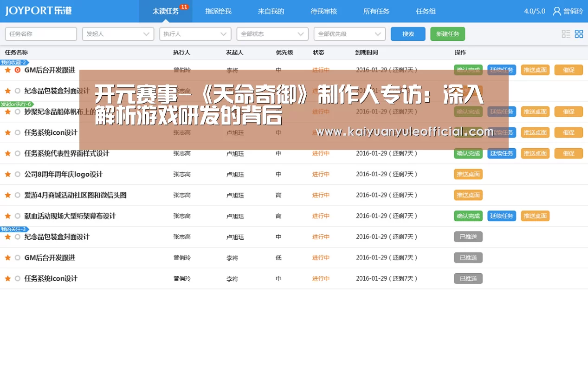Viewport: 588px width, 368px height.
Task: Switch to the 未读任务 tab
Action: 166,11
